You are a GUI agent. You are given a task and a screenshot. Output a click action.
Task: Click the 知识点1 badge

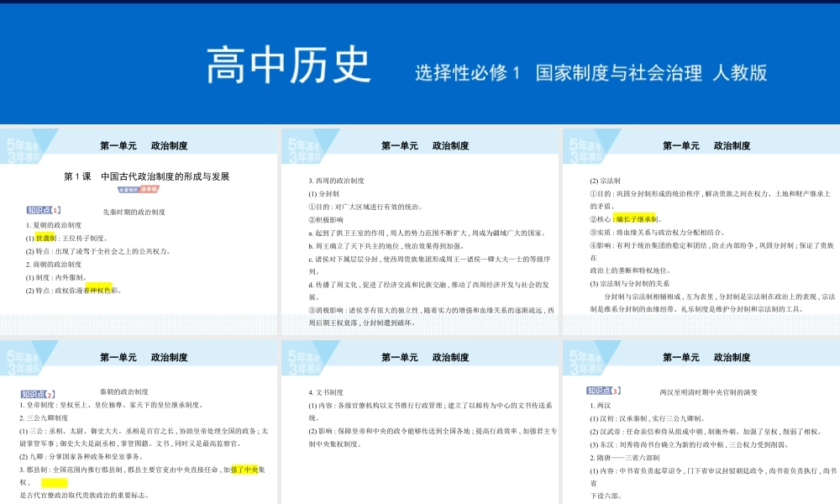tap(44, 210)
